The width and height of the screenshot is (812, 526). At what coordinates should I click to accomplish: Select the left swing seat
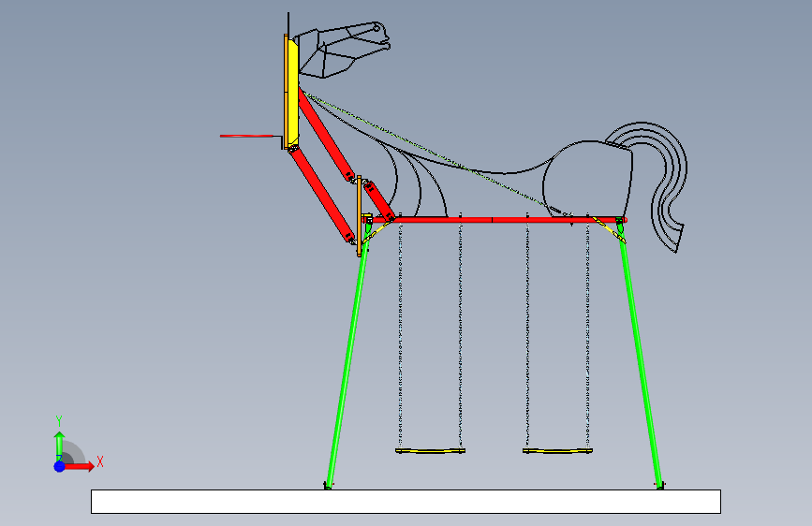point(430,451)
